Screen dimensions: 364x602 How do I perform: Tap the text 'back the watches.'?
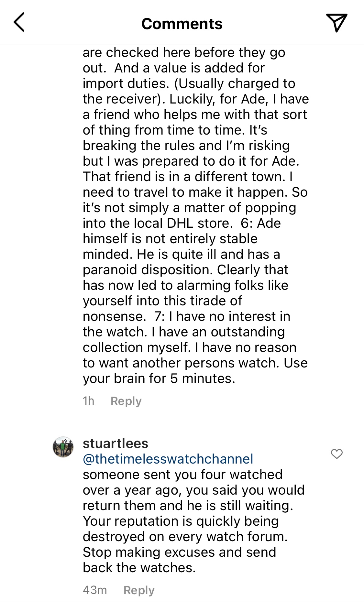coord(139,568)
